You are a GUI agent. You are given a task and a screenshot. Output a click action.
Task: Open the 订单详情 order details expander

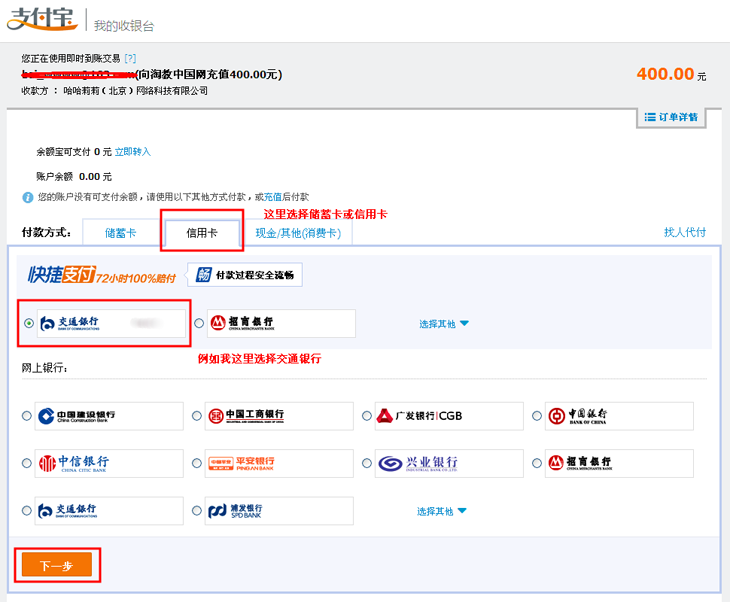coord(671,117)
